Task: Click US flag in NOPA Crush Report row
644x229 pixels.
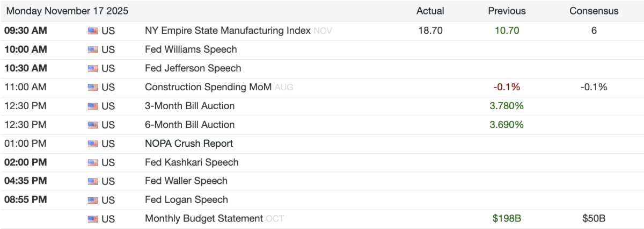Action: coord(92,144)
